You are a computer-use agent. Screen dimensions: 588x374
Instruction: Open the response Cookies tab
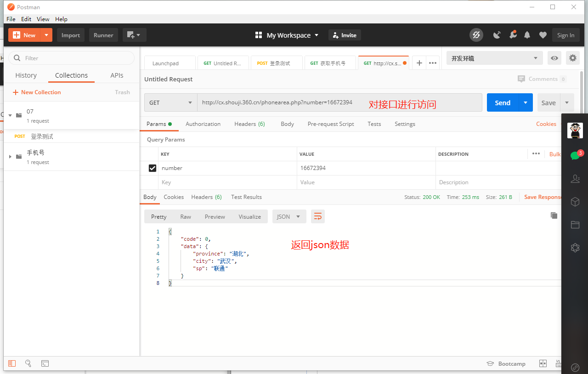[174, 197]
